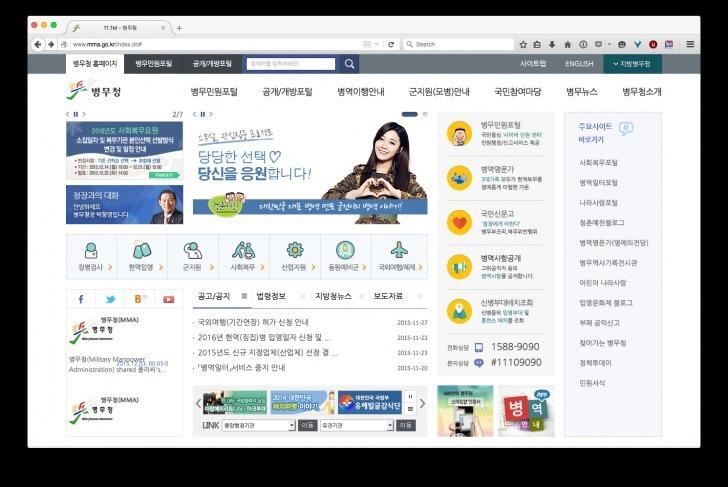Open the Facebook social feed icon
This screenshot has width=728, height=487.
81,299
